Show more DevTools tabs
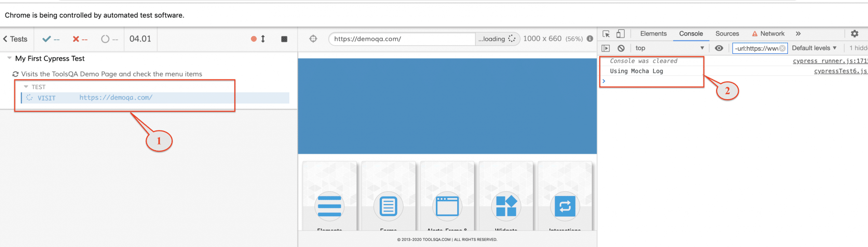The width and height of the screenshot is (868, 247). [798, 34]
